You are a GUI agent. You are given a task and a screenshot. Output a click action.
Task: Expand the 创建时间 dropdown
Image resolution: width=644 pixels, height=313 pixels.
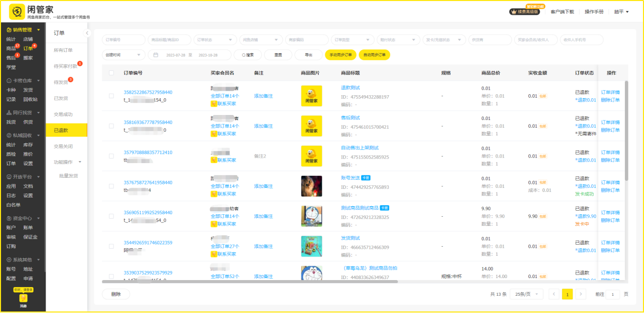[x=124, y=55]
